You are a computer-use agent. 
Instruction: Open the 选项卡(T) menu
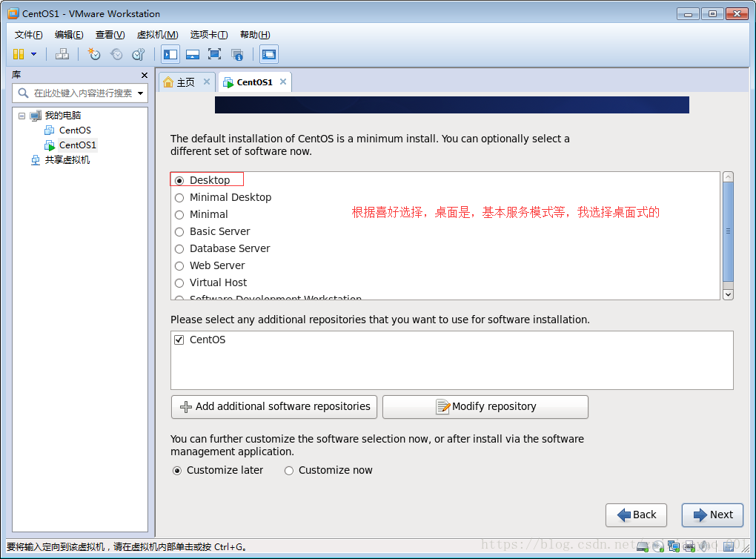[209, 35]
